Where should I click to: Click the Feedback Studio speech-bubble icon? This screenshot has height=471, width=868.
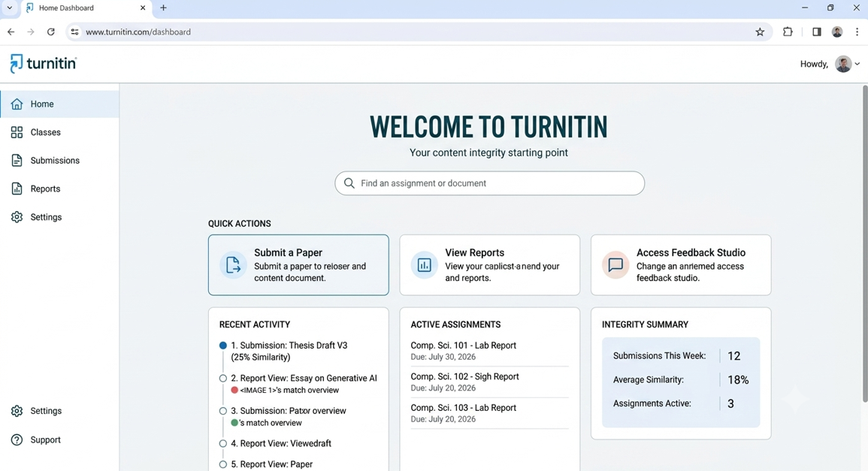point(615,264)
